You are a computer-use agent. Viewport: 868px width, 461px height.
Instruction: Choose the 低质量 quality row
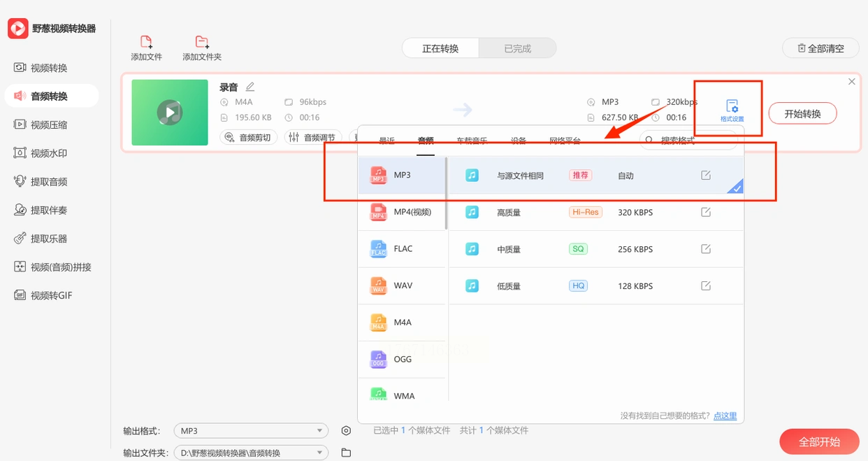tap(596, 285)
